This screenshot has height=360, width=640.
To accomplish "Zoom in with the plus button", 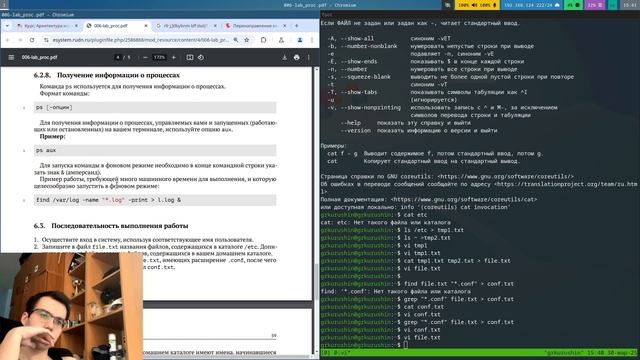I will [x=173, y=58].
